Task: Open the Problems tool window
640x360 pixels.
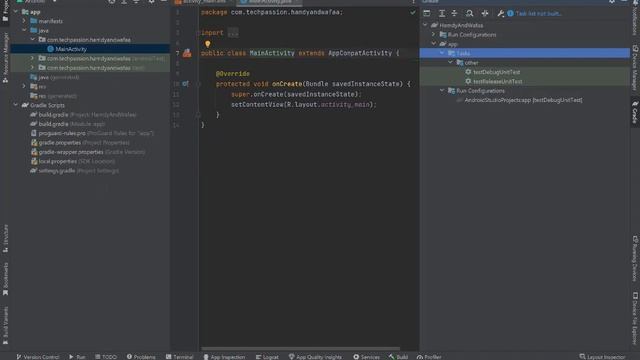Action: (141, 357)
